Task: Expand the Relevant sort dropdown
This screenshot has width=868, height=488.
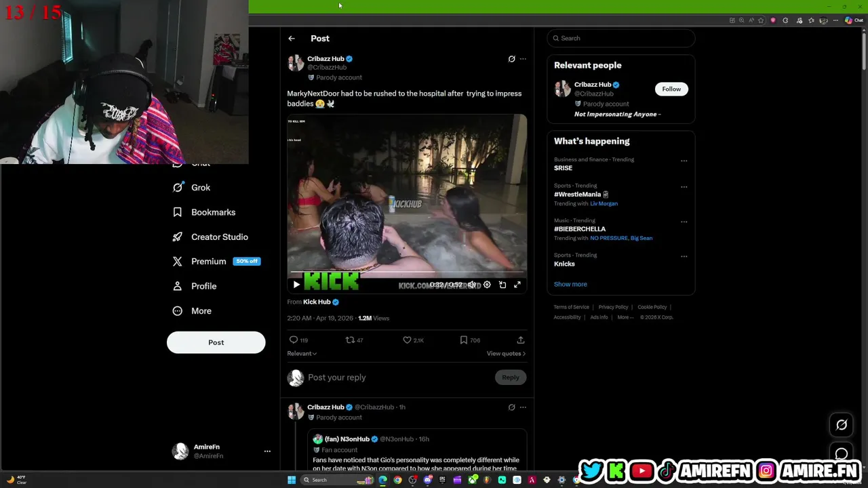Action: click(x=302, y=353)
